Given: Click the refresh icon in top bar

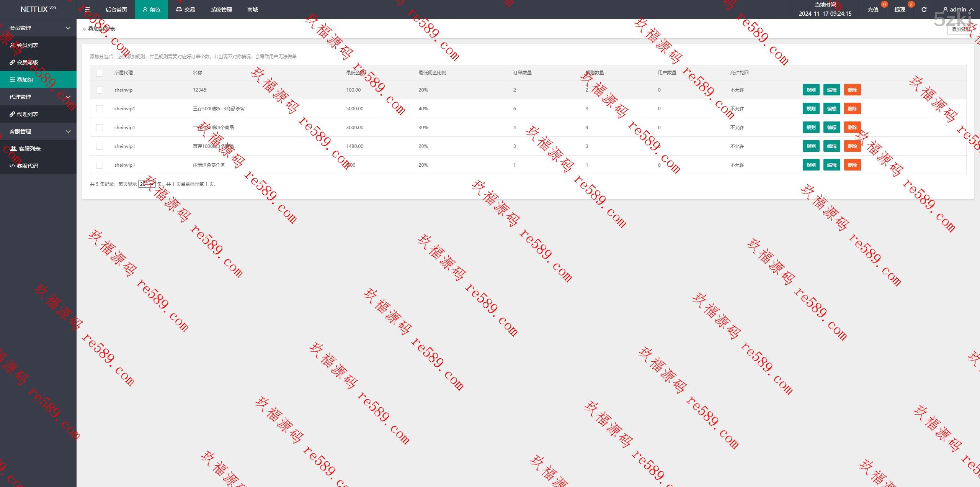Looking at the screenshot, I should 924,10.
